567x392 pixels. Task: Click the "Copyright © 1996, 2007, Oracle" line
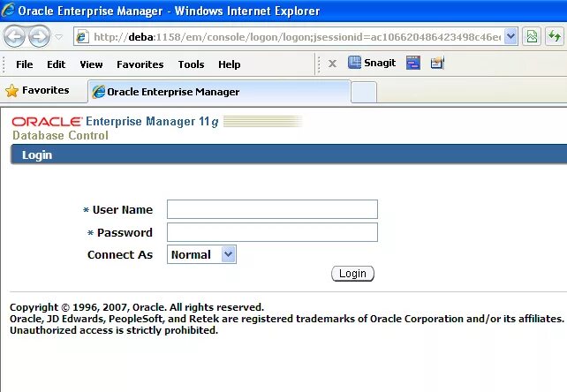click(137, 307)
